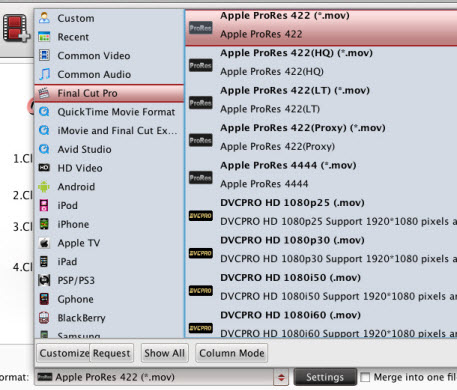
Task: Click the Customize button
Action: pos(63,353)
